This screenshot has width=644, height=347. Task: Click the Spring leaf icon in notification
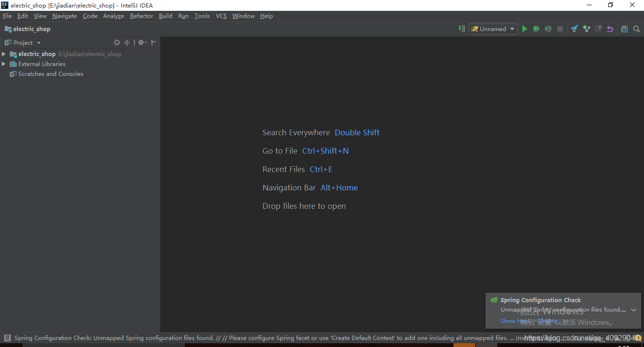tap(494, 300)
